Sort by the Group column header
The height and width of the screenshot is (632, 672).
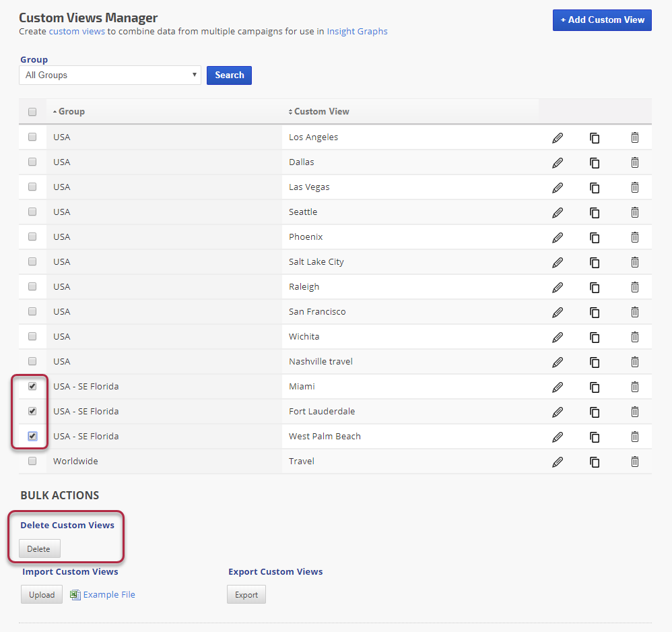[71, 112]
